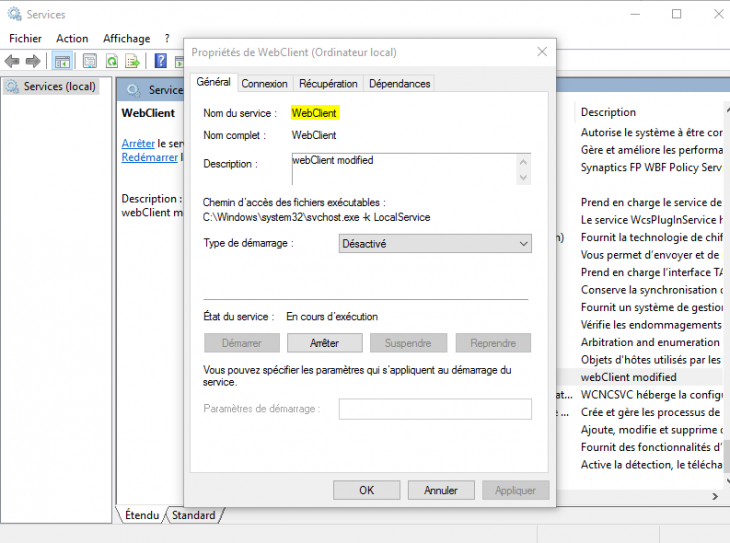The width and height of the screenshot is (730, 543).
Task: Click the Export List toolbar icon
Action: pos(133,61)
